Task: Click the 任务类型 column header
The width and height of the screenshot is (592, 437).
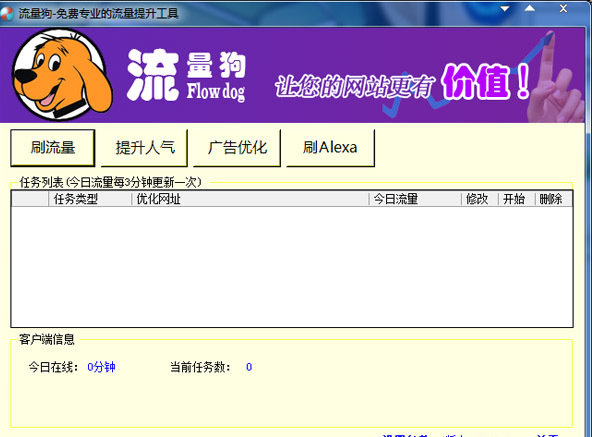Action: 90,199
